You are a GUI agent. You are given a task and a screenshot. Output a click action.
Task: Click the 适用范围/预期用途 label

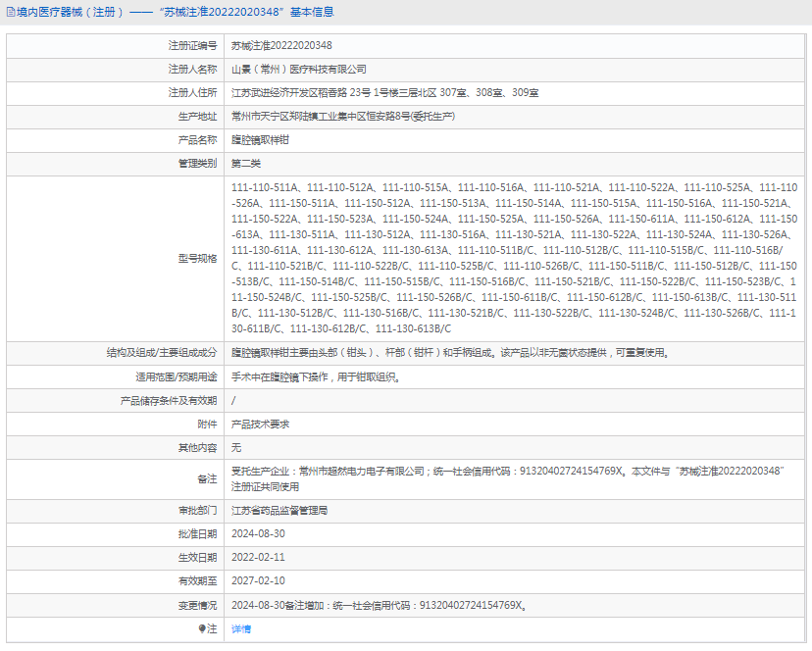[x=177, y=377]
